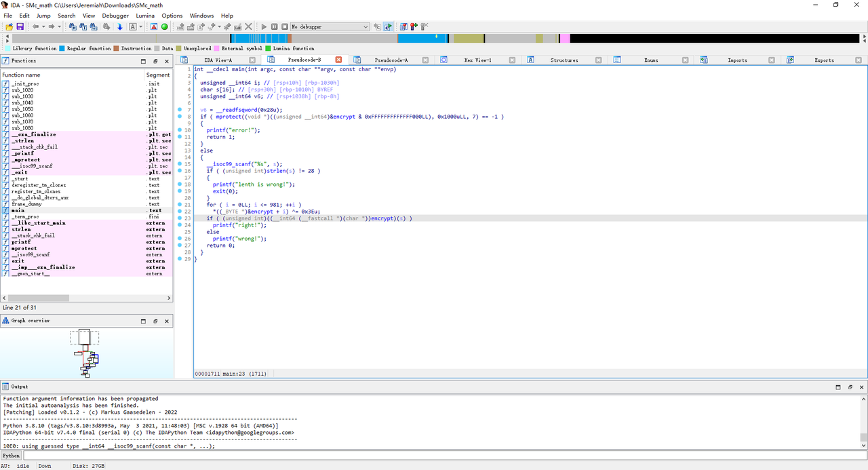868x470 pixels.
Task: Open the Debugger menu
Action: [x=115, y=16]
